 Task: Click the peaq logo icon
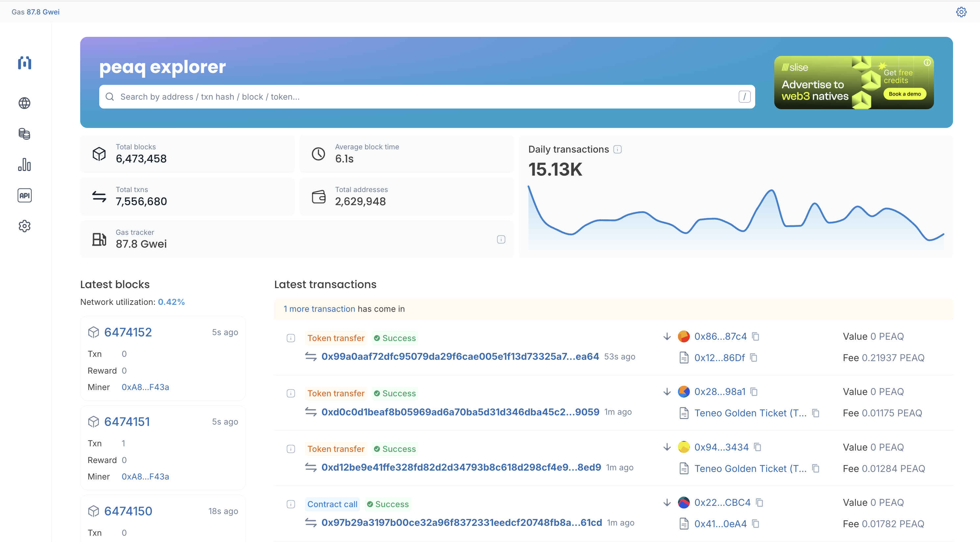[x=24, y=63]
